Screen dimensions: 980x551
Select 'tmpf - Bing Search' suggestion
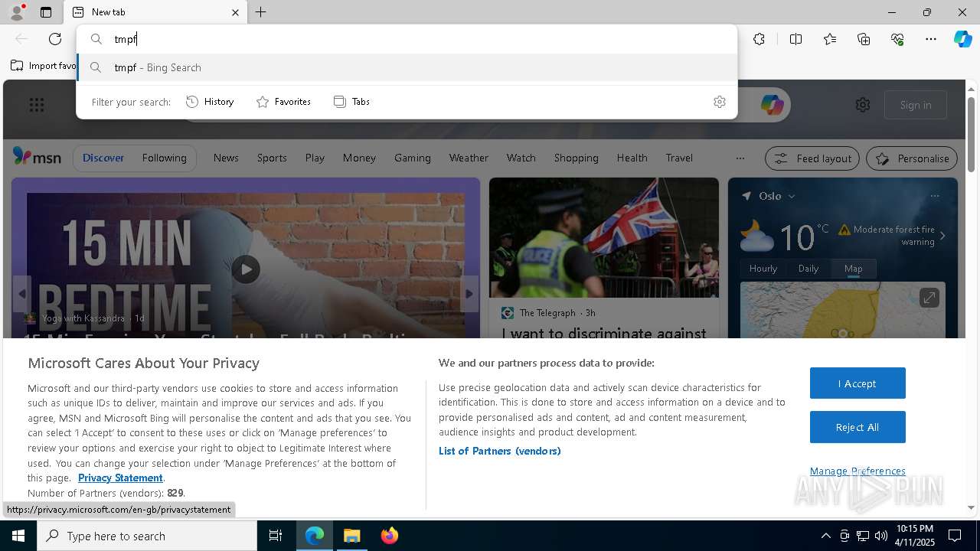407,67
